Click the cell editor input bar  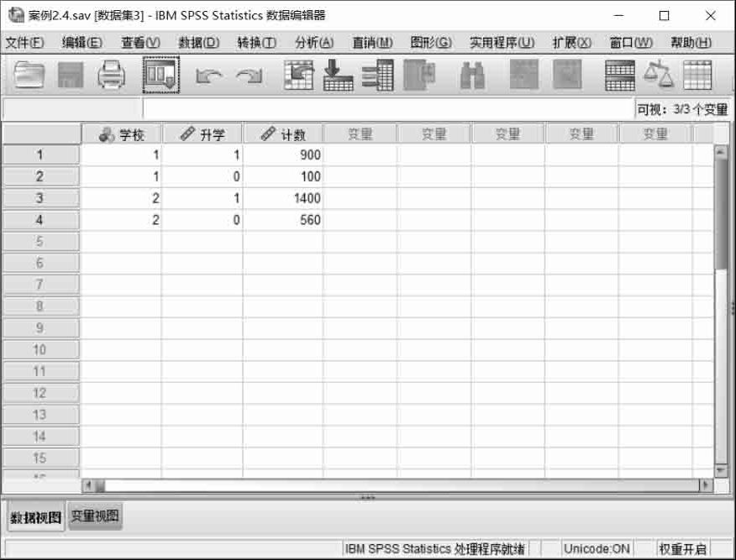[387, 109]
